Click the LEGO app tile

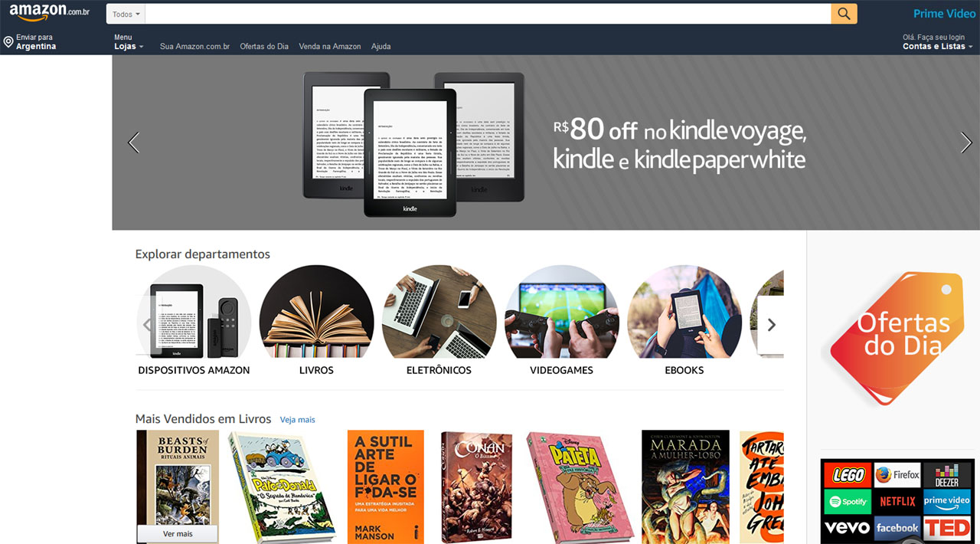coord(848,475)
